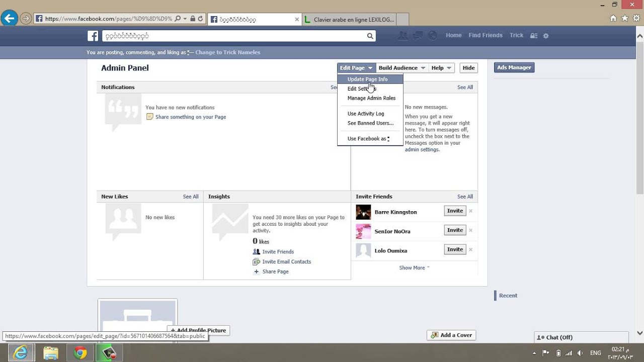Open the Find Friends link
Image resolution: width=644 pixels, height=362 pixels.
pos(486,35)
